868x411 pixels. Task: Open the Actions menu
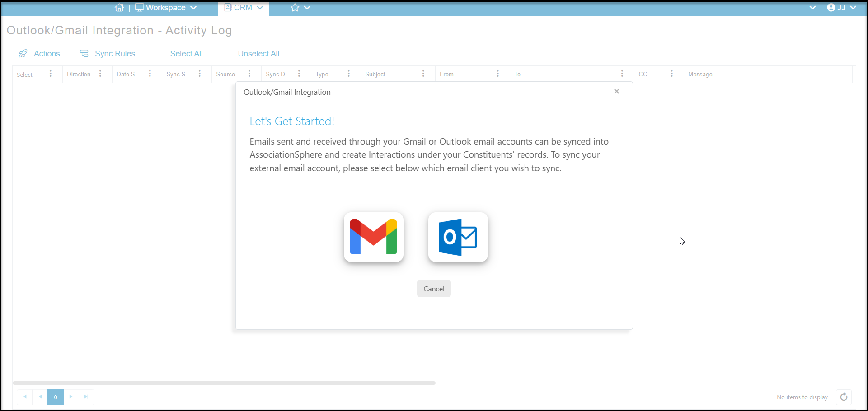click(x=39, y=54)
